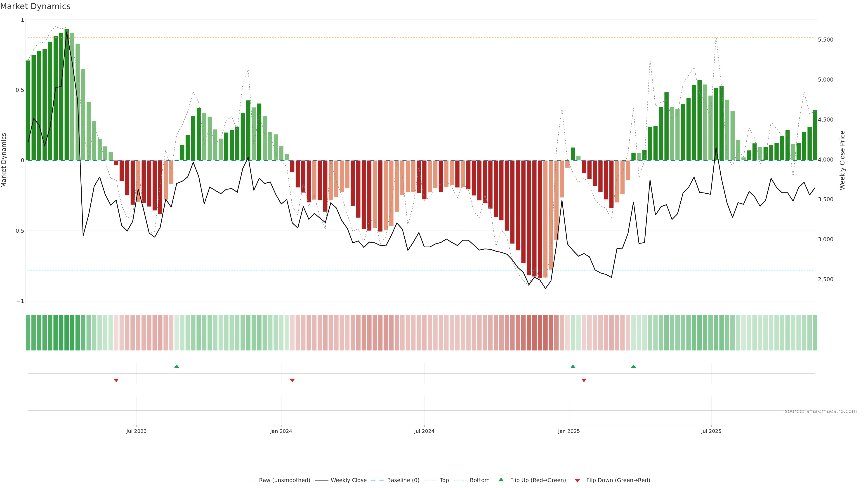Click the 5,500 price axis label
This screenshot has width=868, height=488.
(x=826, y=40)
